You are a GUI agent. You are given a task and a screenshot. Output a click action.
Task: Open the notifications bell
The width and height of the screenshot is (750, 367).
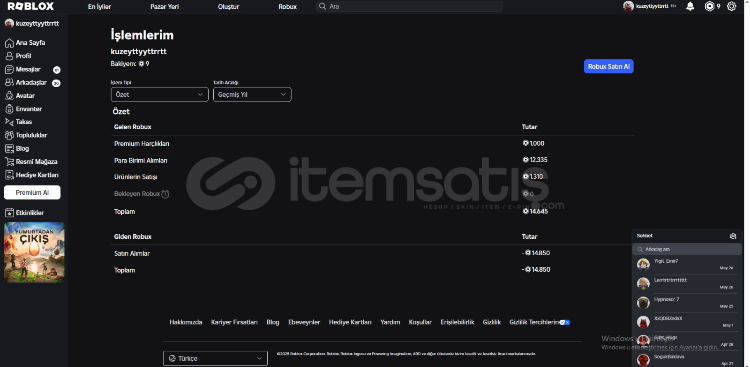point(690,6)
